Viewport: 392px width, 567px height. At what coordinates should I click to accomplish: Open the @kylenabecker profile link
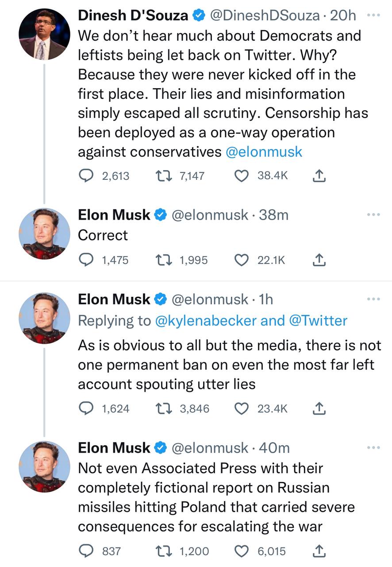(x=206, y=321)
